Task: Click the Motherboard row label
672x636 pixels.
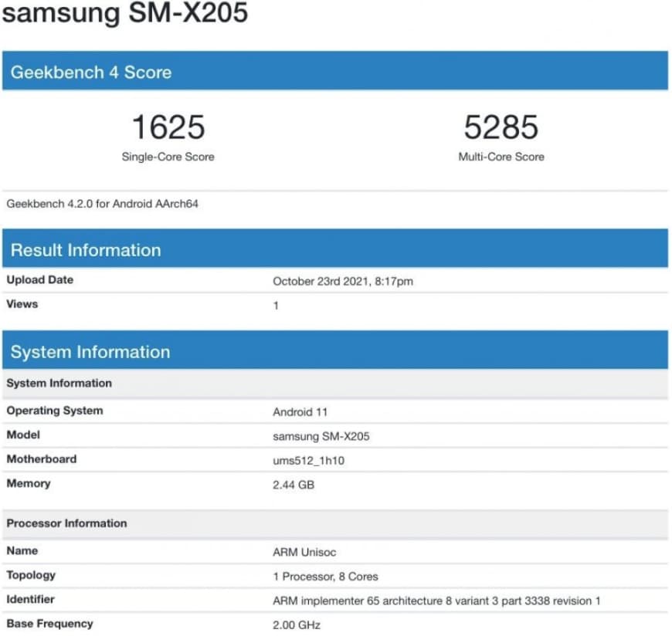Action: 42,459
